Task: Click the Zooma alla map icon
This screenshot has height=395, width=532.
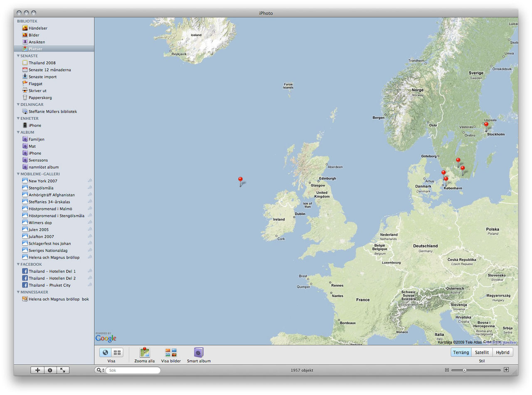Action: (144, 353)
